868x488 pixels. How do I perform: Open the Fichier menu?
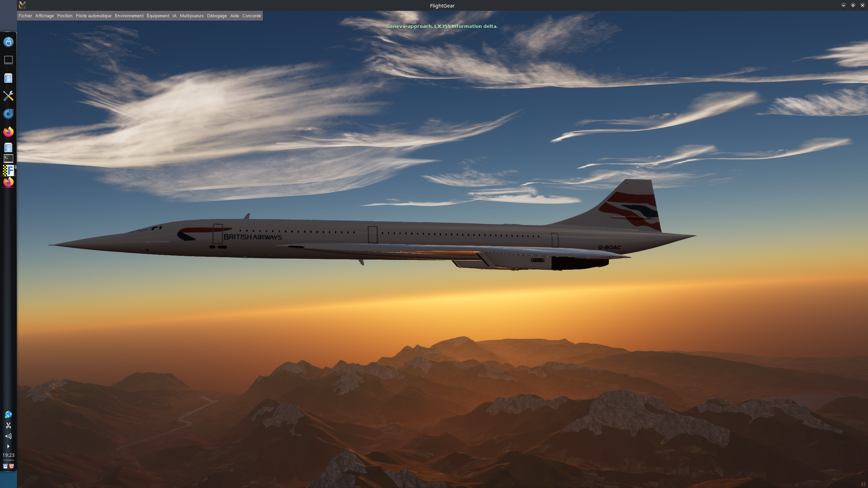[x=25, y=16]
